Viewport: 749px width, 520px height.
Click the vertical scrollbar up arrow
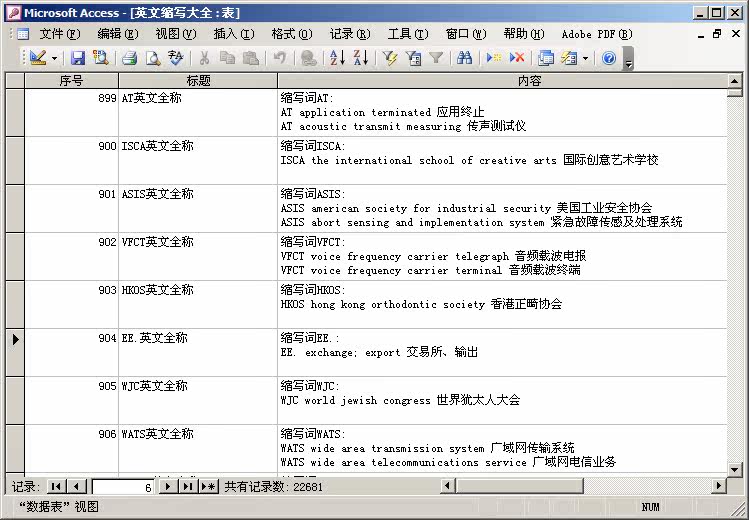[x=735, y=81]
